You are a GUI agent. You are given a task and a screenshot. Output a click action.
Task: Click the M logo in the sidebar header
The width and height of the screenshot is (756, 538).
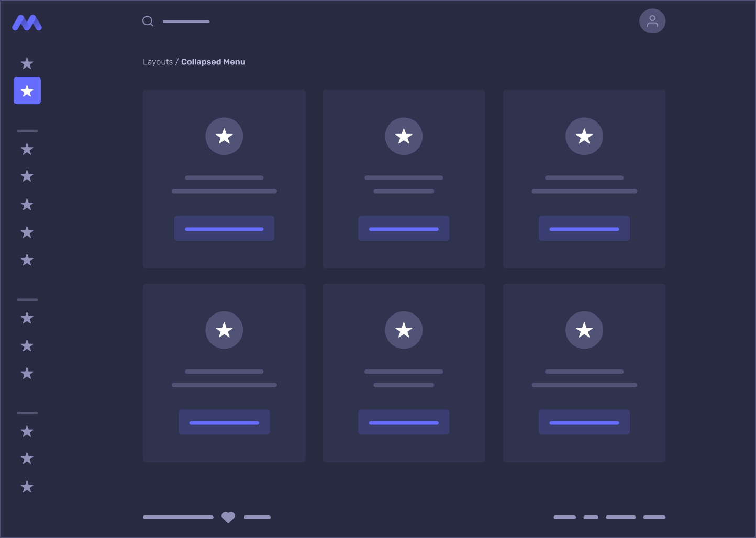tap(27, 23)
